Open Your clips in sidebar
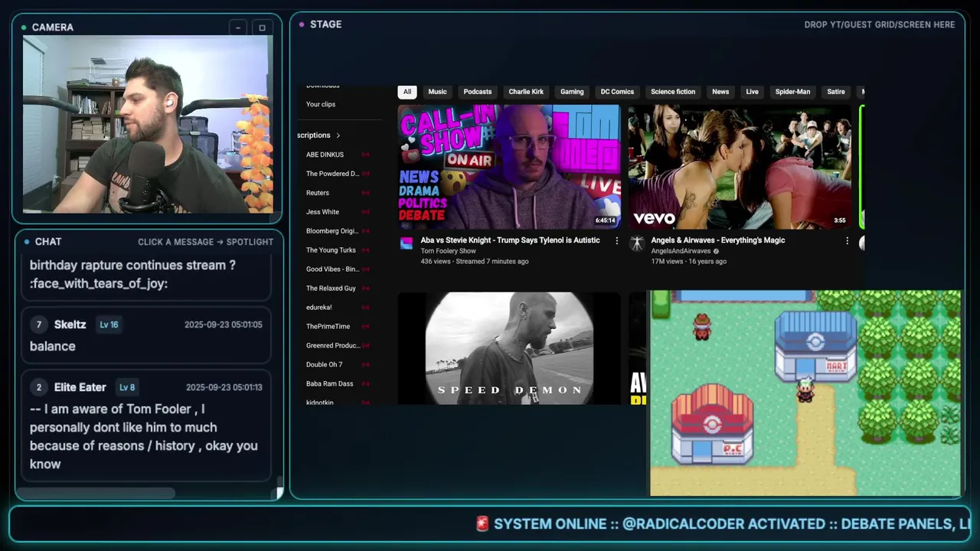This screenshot has height=551, width=980. pos(321,105)
